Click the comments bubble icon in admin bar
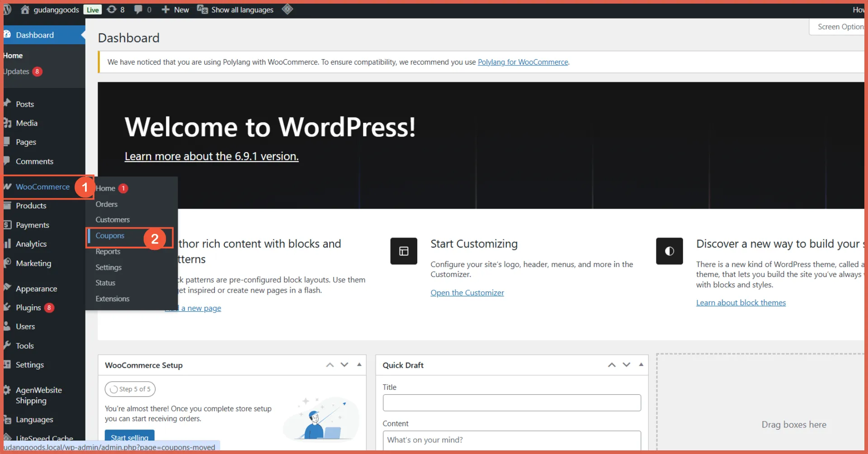This screenshot has width=868, height=454. point(138,9)
